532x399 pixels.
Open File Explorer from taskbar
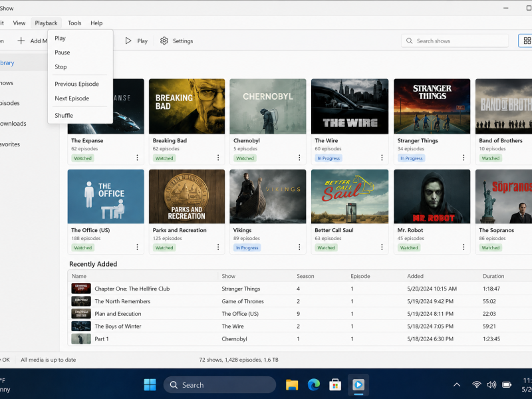click(292, 385)
